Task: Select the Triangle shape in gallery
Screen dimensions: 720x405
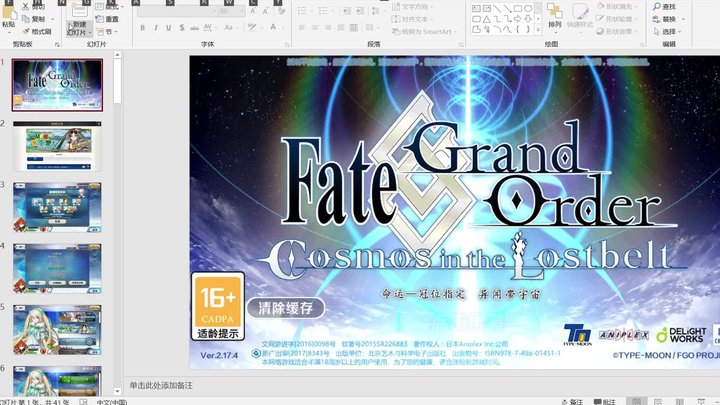Action: coord(486,19)
